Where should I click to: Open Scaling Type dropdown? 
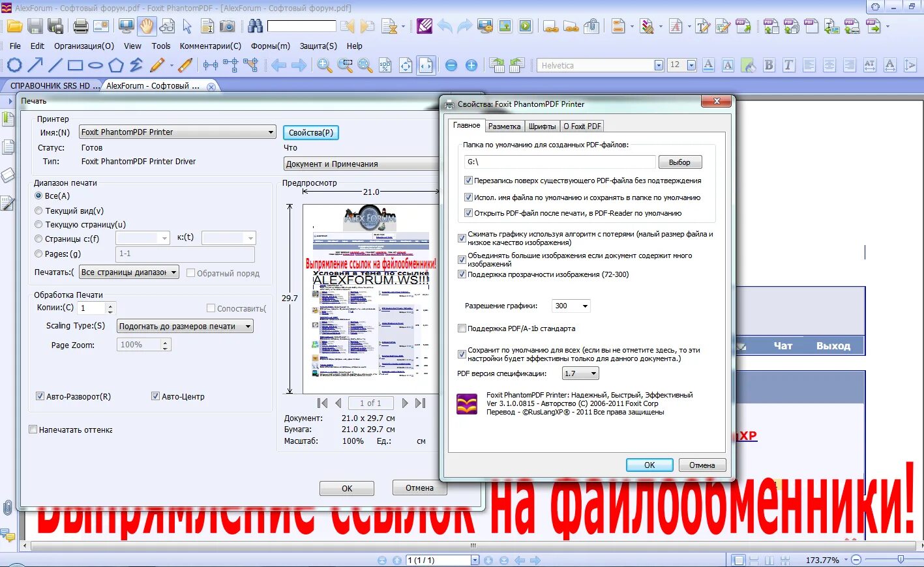click(x=185, y=326)
